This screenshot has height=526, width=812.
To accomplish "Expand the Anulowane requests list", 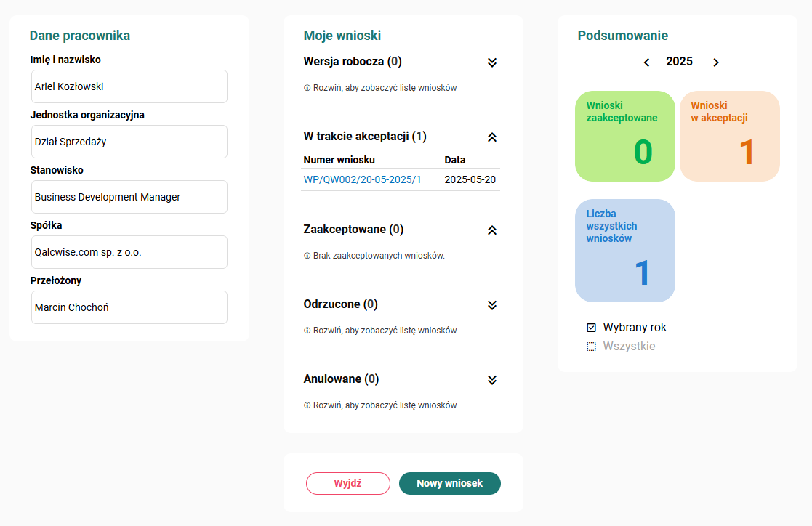I will (492, 380).
